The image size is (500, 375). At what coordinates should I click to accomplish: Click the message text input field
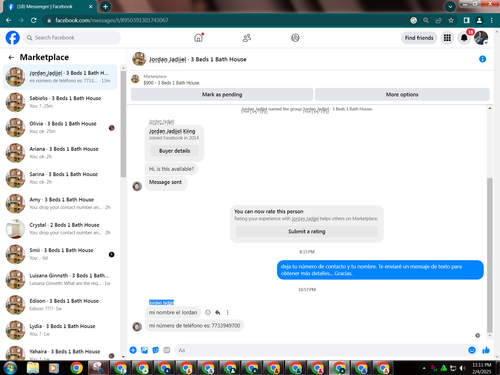[320, 350]
